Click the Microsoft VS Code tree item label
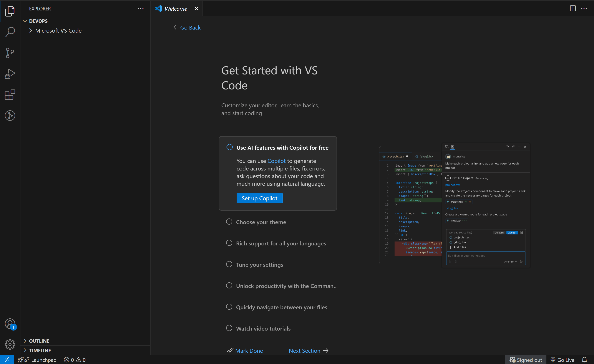The width and height of the screenshot is (594, 364). coord(58,31)
